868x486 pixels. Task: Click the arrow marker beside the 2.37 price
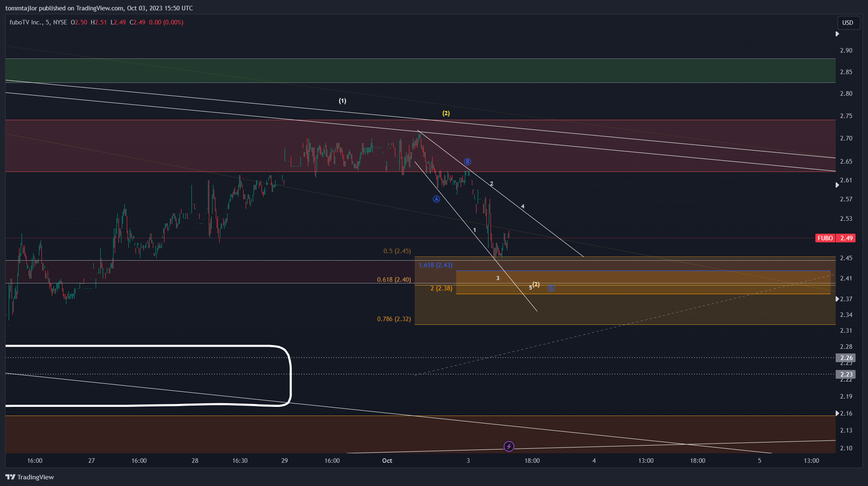[837, 299]
